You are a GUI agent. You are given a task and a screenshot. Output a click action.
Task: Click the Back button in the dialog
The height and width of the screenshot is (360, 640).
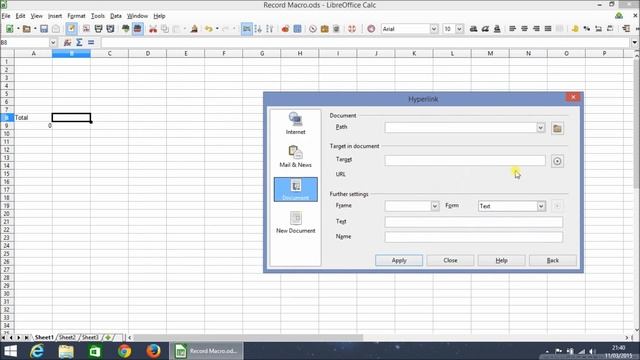click(x=553, y=260)
